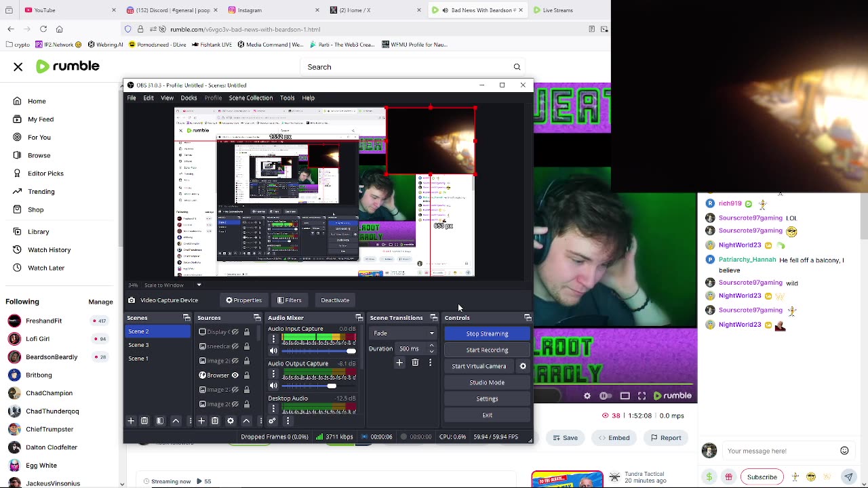The height and width of the screenshot is (488, 868).
Task: Adjust Audio Input Capture volume slider
Action: [x=319, y=351]
